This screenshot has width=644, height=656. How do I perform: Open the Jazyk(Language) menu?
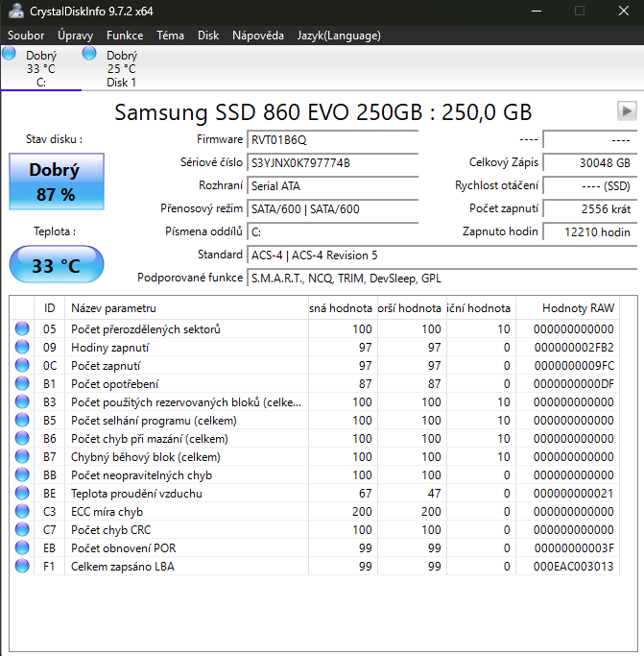339,36
